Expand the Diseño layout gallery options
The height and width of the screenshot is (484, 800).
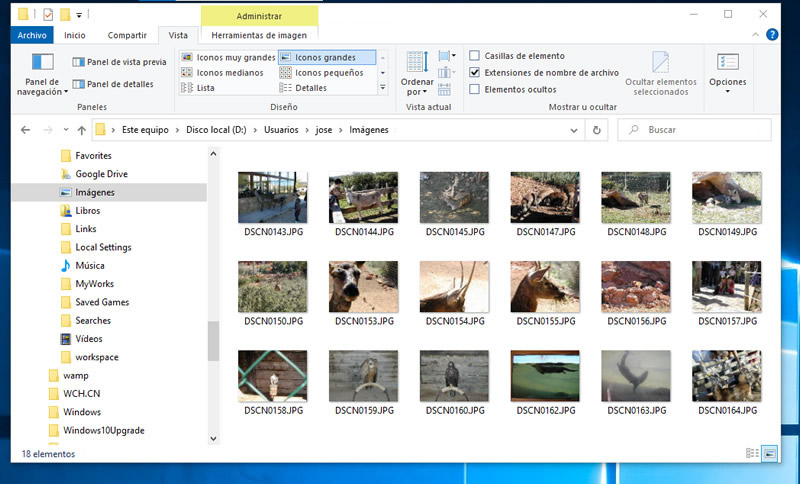[x=384, y=88]
